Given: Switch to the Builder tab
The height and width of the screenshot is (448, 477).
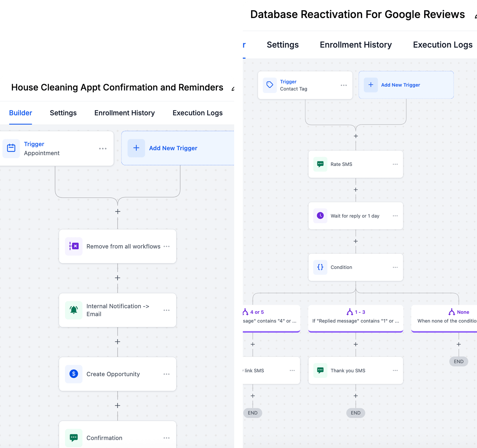Looking at the screenshot, I should tap(20, 113).
